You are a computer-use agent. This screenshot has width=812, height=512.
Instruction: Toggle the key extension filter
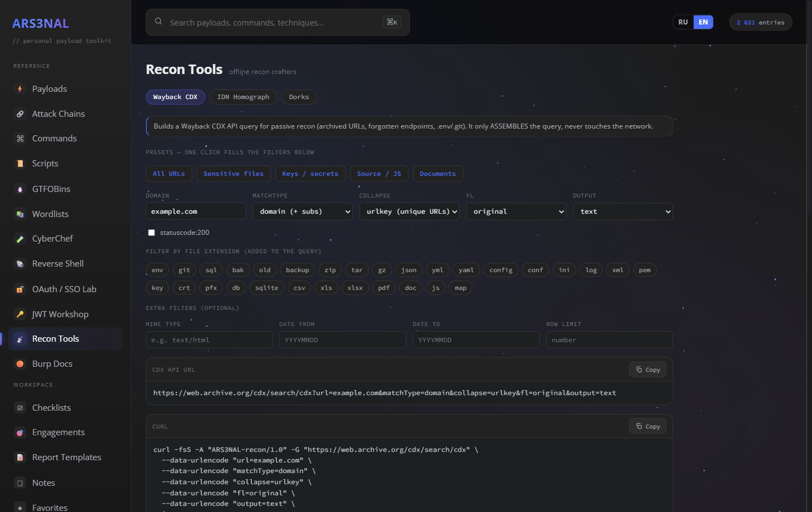click(x=157, y=288)
